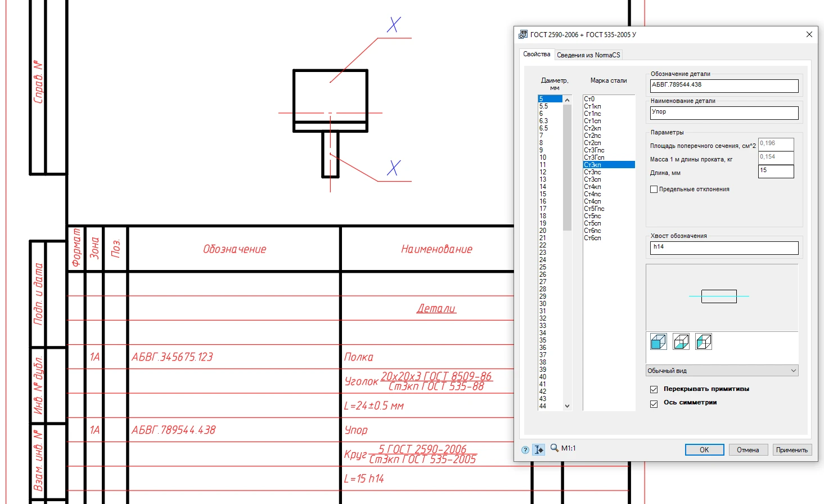Choose diameter 20 in the list
Image resolution: width=824 pixels, height=504 pixels.
pos(543,231)
